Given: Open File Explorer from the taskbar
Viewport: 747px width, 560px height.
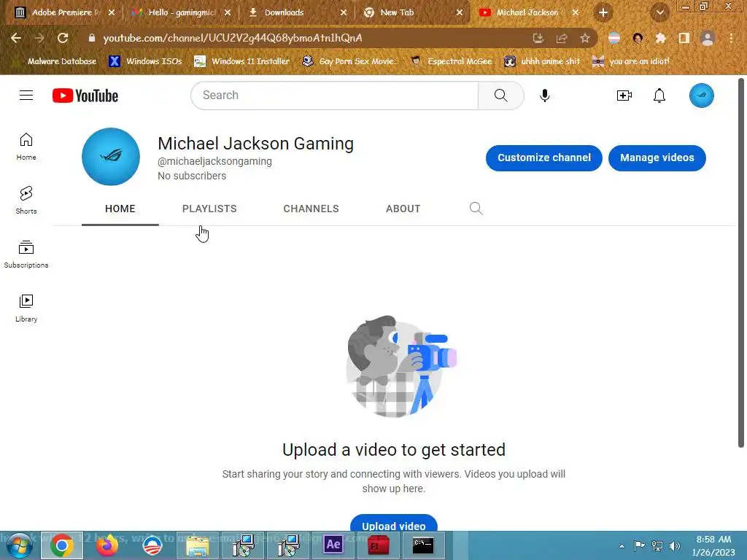Looking at the screenshot, I should coord(197,545).
